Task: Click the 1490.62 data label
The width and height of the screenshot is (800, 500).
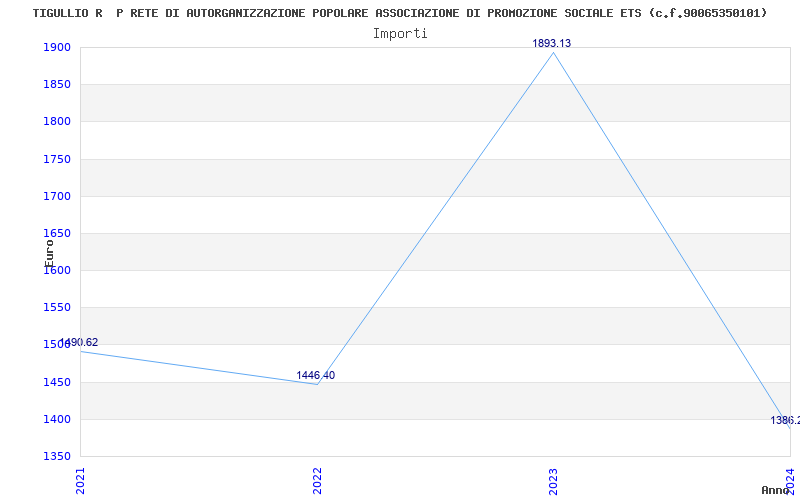Action: coord(79,342)
